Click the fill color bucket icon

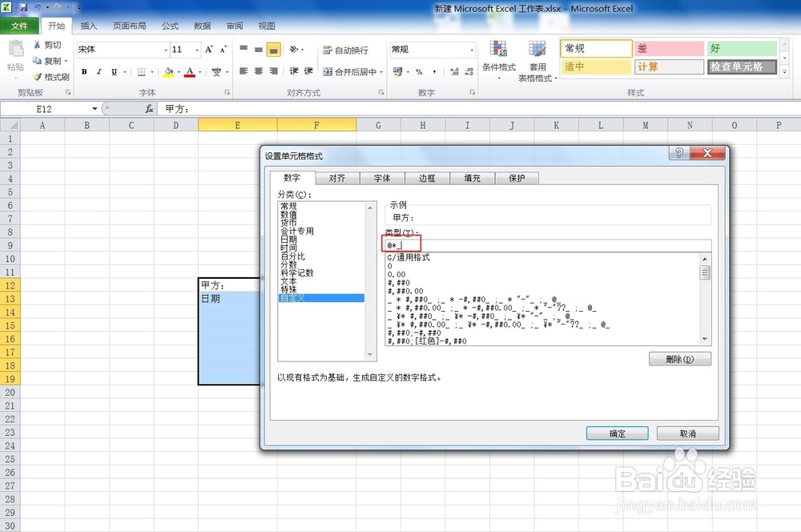point(168,72)
